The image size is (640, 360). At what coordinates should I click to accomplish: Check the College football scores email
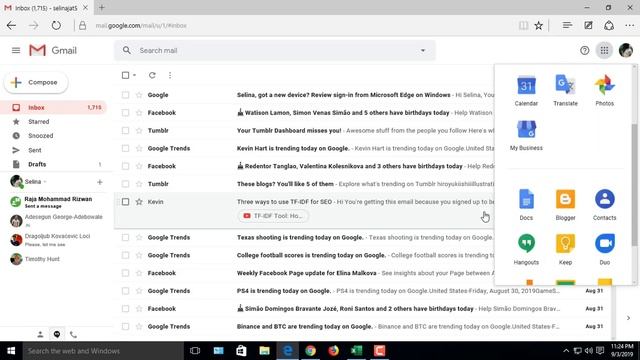coord(125,255)
